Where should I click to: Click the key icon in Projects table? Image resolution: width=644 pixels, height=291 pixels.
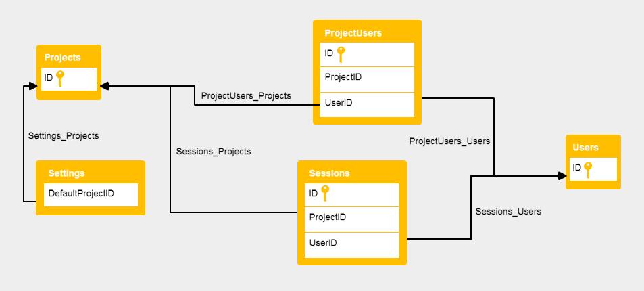tap(59, 79)
